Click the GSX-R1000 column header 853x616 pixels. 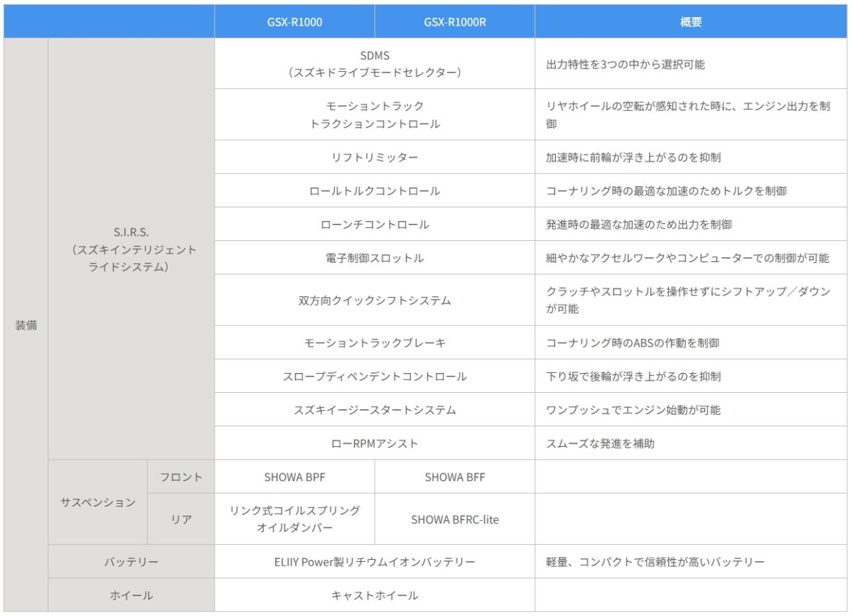[294, 22]
